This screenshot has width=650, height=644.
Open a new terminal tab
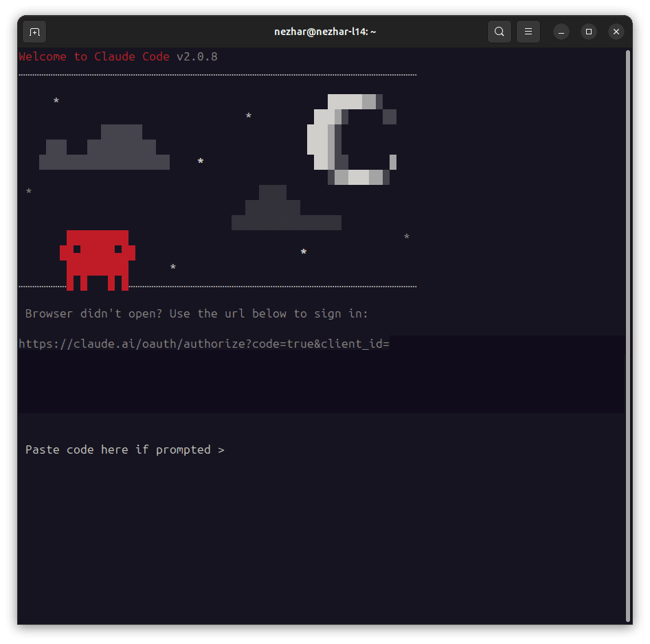coord(34,32)
